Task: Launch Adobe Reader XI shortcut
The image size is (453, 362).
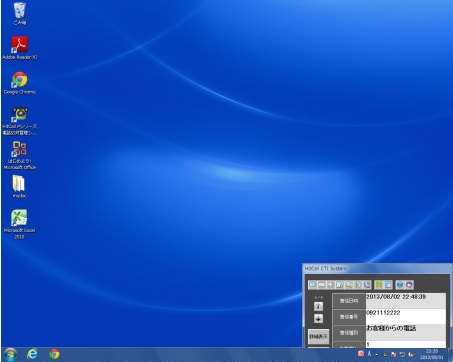Action: [x=19, y=48]
